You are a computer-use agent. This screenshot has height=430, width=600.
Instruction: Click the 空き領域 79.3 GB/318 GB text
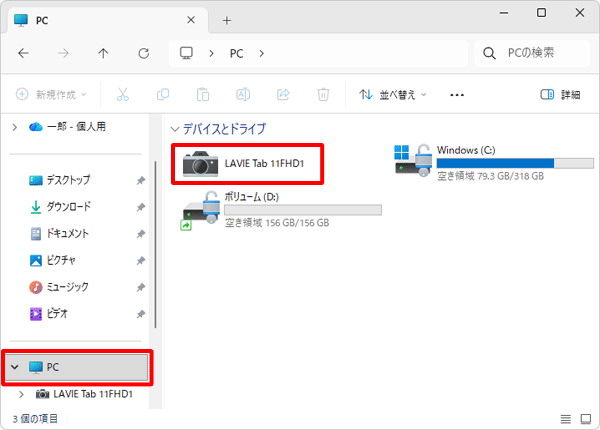coord(490,176)
